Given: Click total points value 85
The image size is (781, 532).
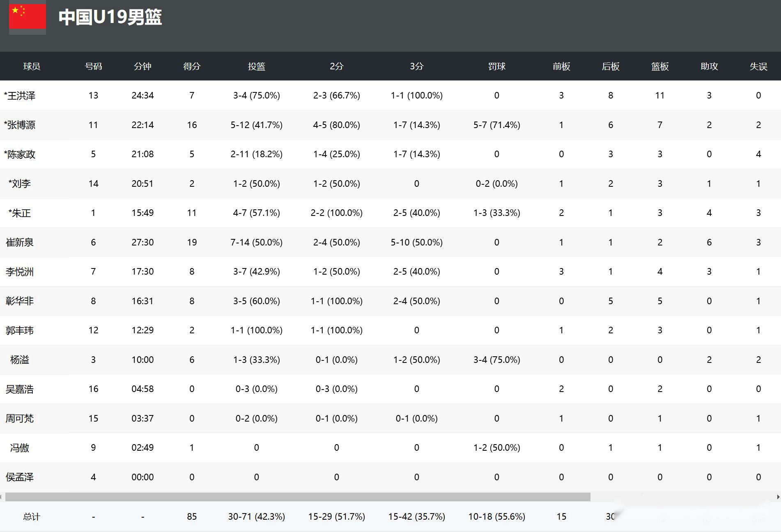Looking at the screenshot, I should point(192,516).
